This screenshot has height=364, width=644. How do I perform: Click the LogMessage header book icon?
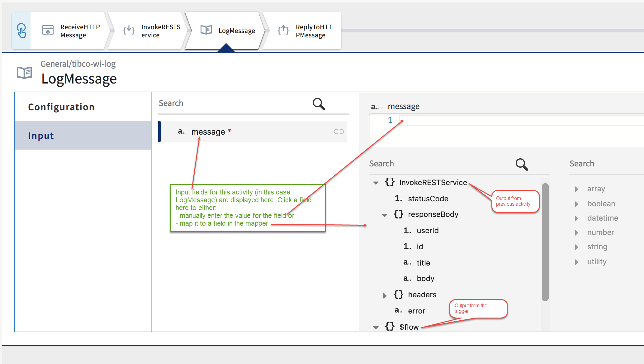[x=24, y=73]
